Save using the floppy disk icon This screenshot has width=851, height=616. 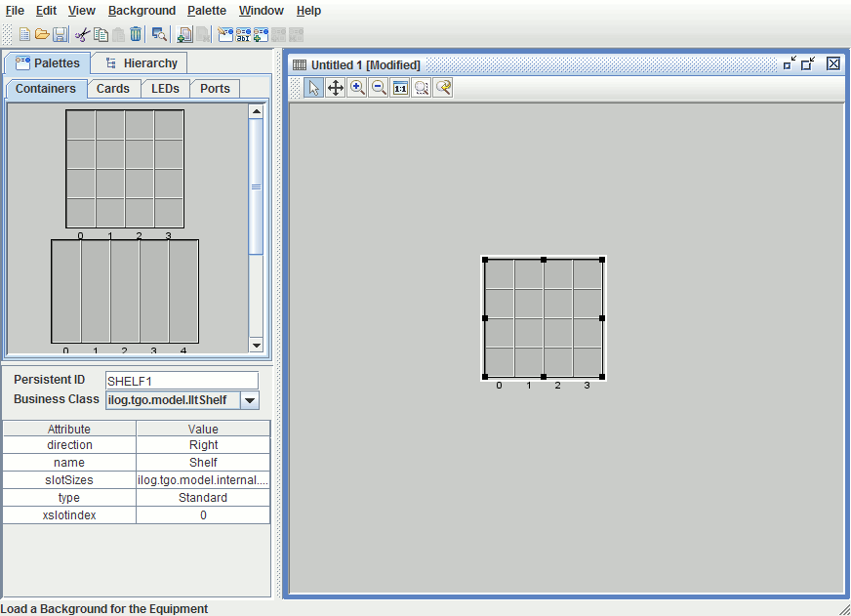click(x=60, y=34)
